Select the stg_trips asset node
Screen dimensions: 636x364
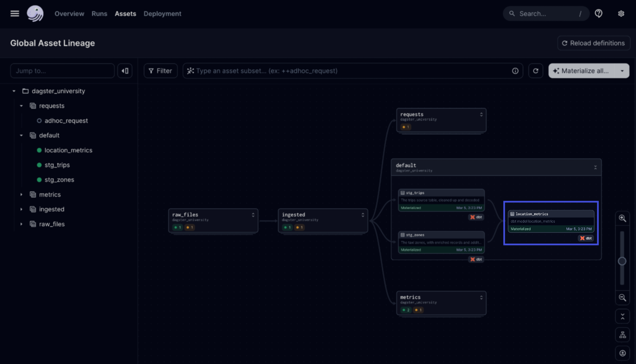tap(441, 200)
